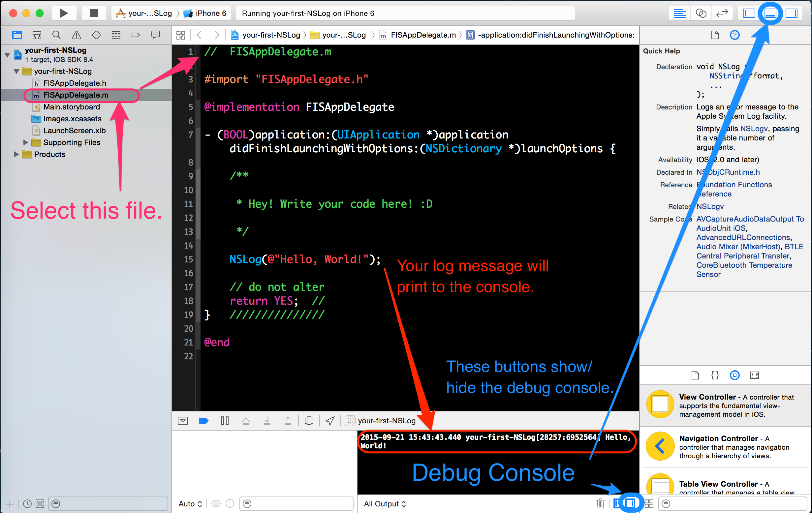Click the Run play button
Viewport: 812px width, 513px height.
64,13
